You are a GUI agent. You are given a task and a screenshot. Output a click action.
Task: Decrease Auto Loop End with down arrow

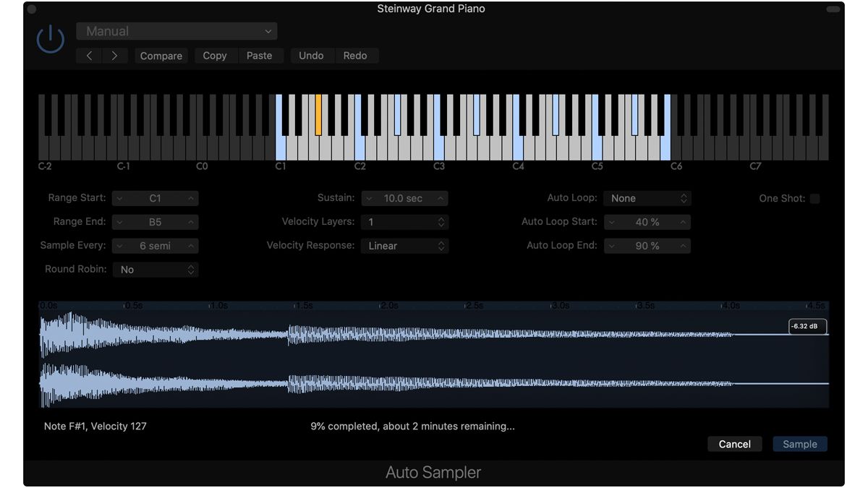[x=611, y=246]
